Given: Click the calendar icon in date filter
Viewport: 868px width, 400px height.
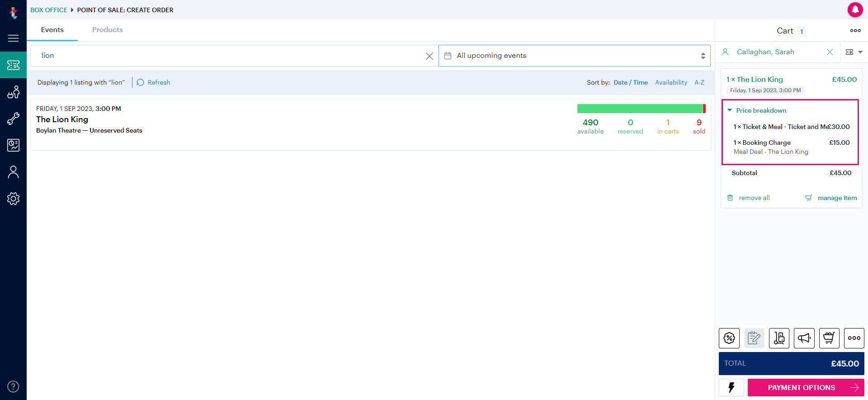Looking at the screenshot, I should (x=448, y=56).
